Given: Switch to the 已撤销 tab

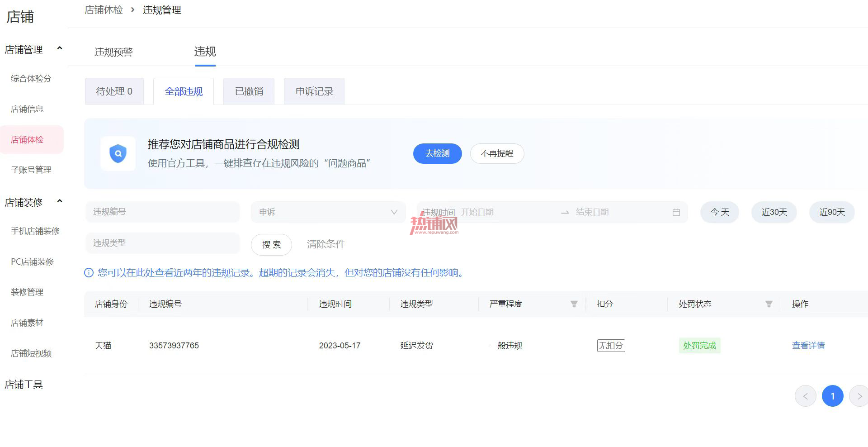Looking at the screenshot, I should [249, 91].
